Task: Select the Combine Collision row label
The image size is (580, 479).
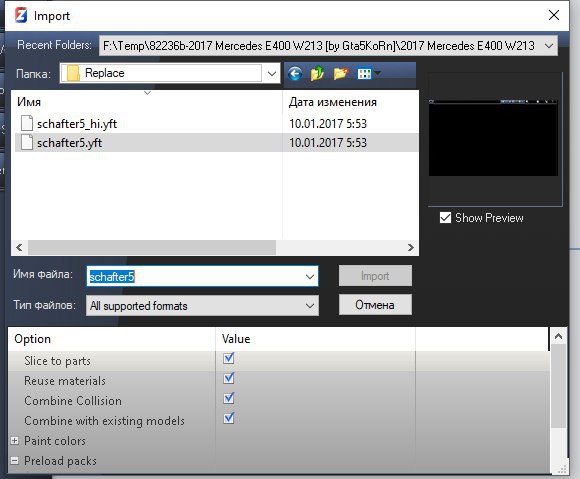Action: click(73, 401)
